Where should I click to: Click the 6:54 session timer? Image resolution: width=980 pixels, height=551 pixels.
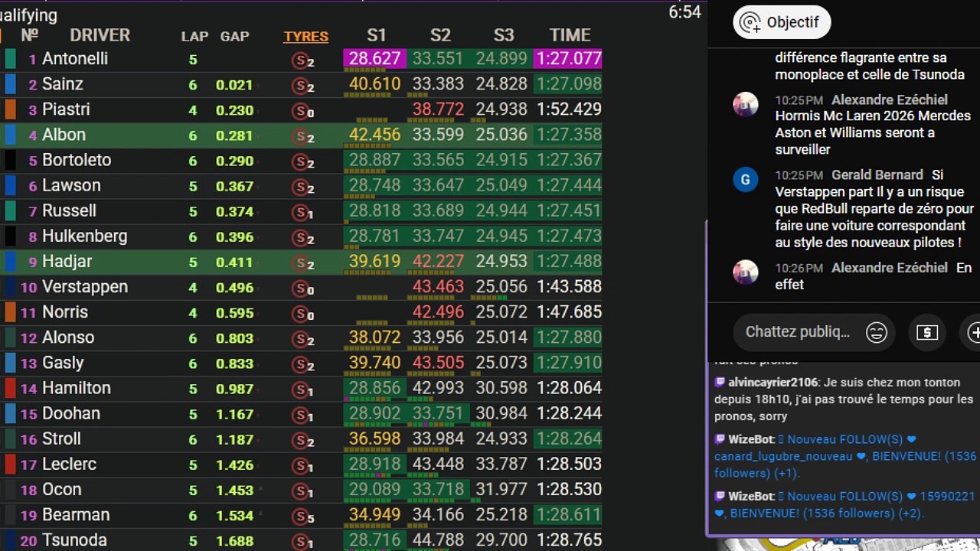[x=684, y=12]
